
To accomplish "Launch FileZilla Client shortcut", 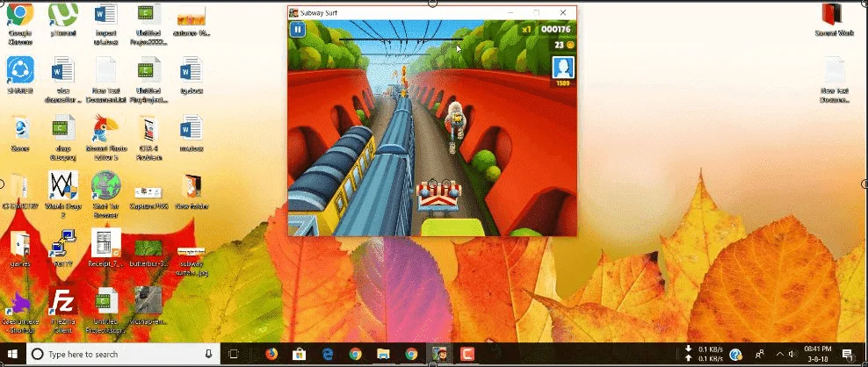I will (62, 311).
